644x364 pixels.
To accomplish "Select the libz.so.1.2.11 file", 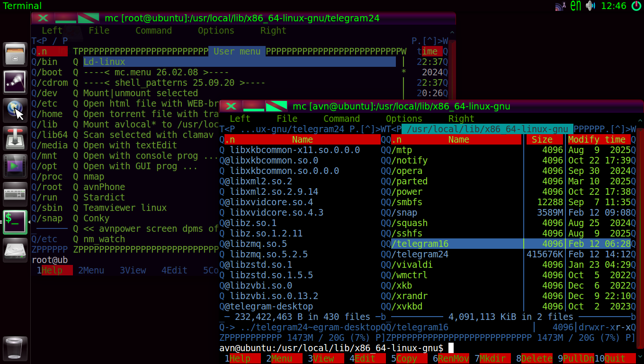I will click(266, 233).
